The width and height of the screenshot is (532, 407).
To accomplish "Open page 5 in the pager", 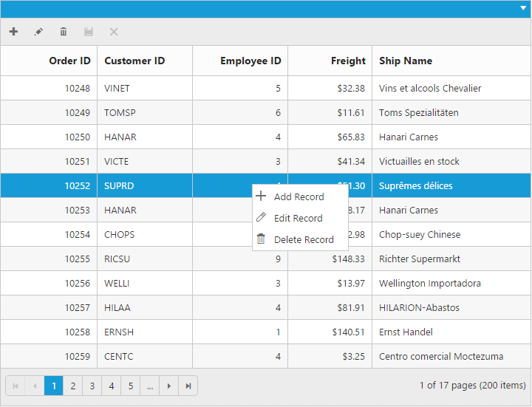I will (x=131, y=386).
